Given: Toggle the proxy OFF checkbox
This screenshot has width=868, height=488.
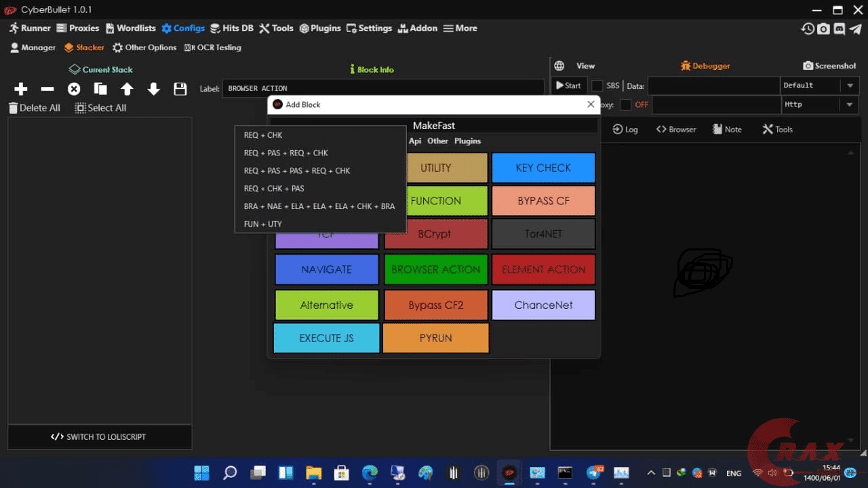Looking at the screenshot, I should click(626, 105).
